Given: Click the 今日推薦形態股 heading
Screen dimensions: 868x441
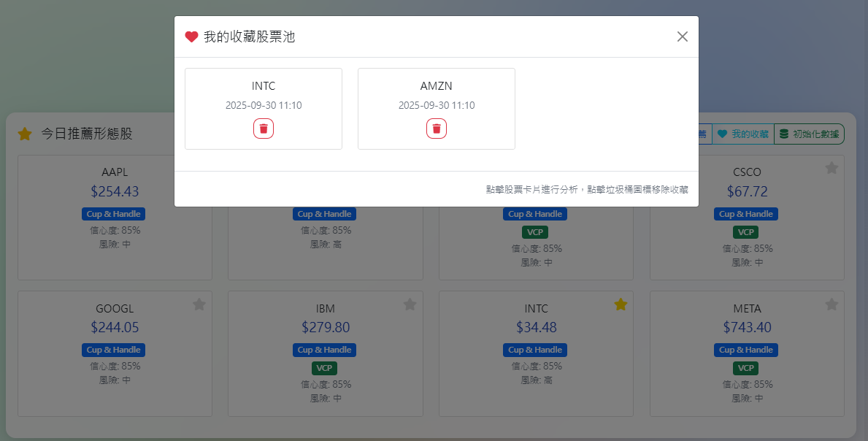Looking at the screenshot, I should [87, 134].
